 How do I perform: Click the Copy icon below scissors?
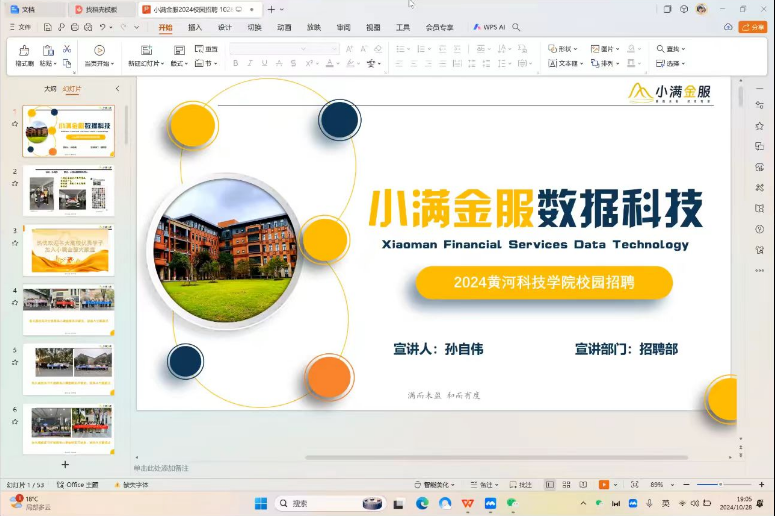pos(67,63)
